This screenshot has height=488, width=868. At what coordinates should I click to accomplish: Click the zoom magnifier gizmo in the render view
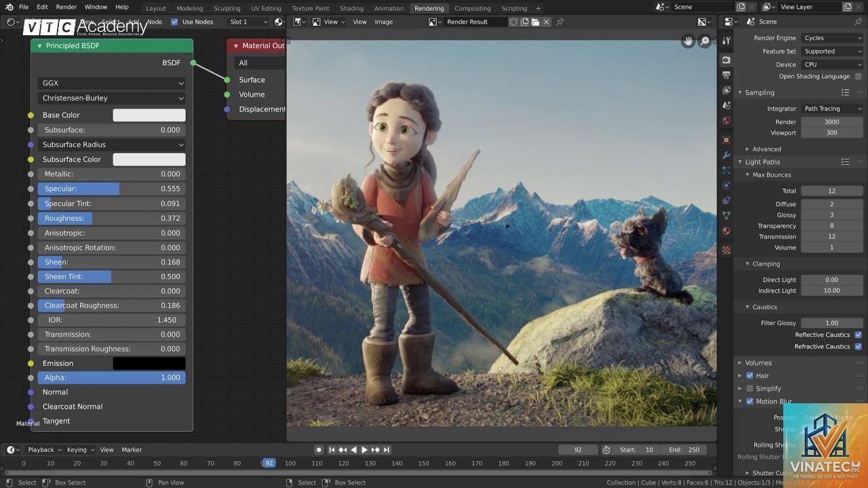tap(705, 41)
